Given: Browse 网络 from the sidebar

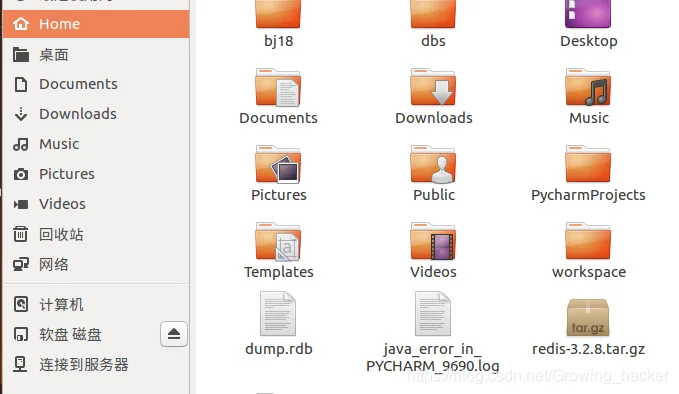Looking at the screenshot, I should [96, 264].
